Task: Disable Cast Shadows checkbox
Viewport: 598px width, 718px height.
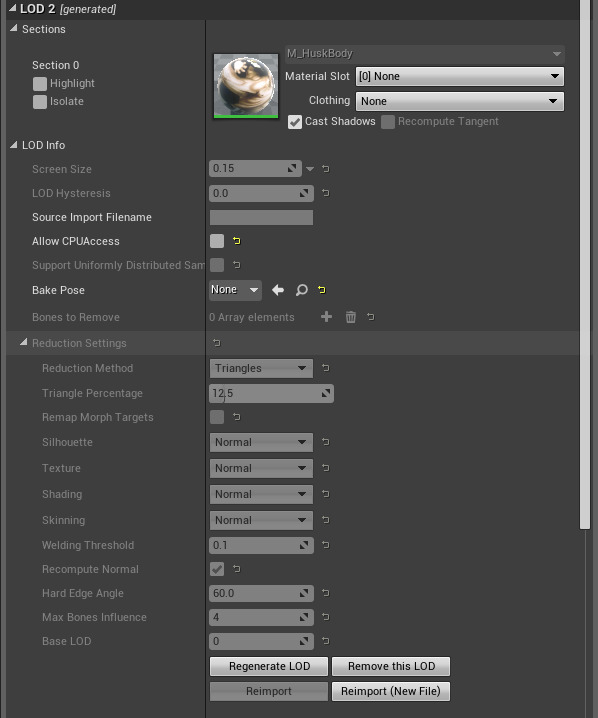Action: pyautogui.click(x=295, y=122)
